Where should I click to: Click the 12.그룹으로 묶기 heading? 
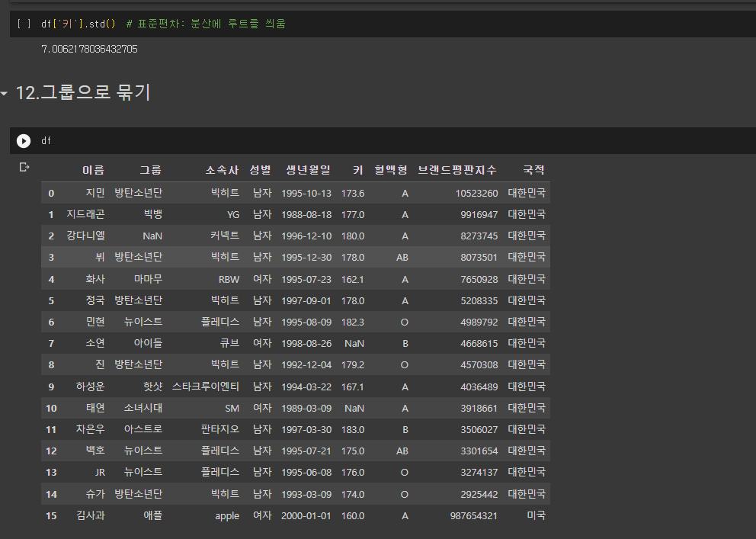(83, 92)
